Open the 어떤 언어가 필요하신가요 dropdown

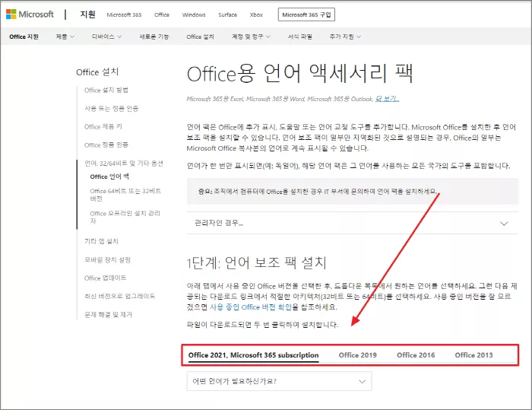[279, 381]
